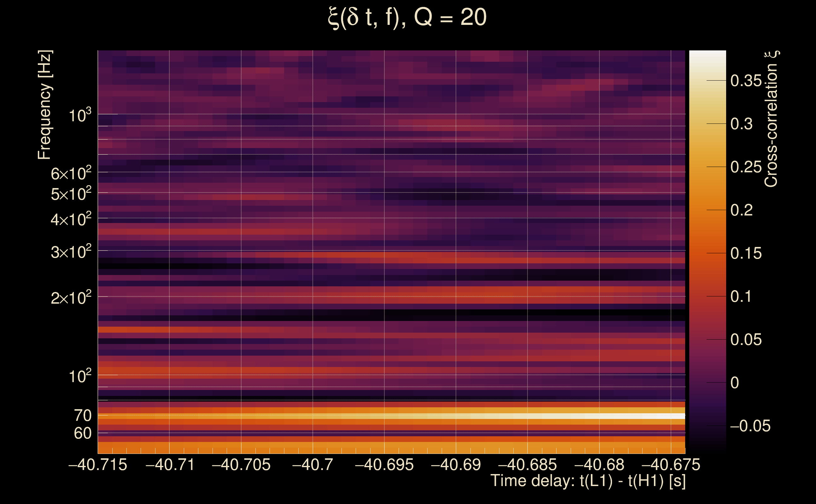
Task: Click the 0.35 colorbar tick label
Action: tap(746, 81)
